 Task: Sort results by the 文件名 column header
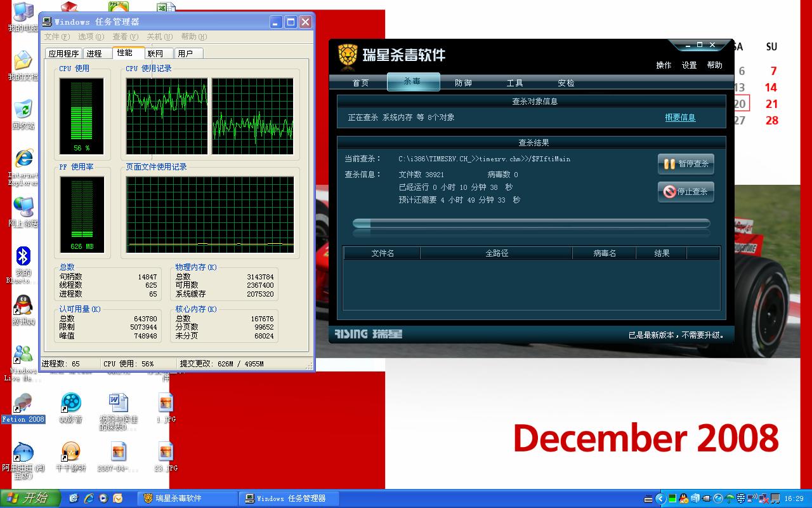point(383,253)
